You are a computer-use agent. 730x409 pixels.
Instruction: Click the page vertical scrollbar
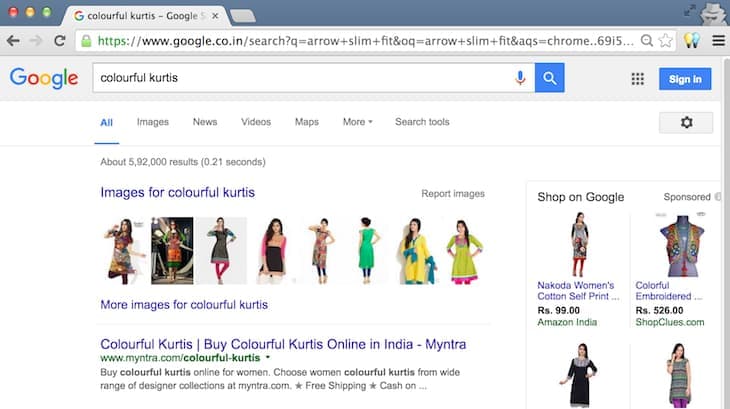(726, 233)
